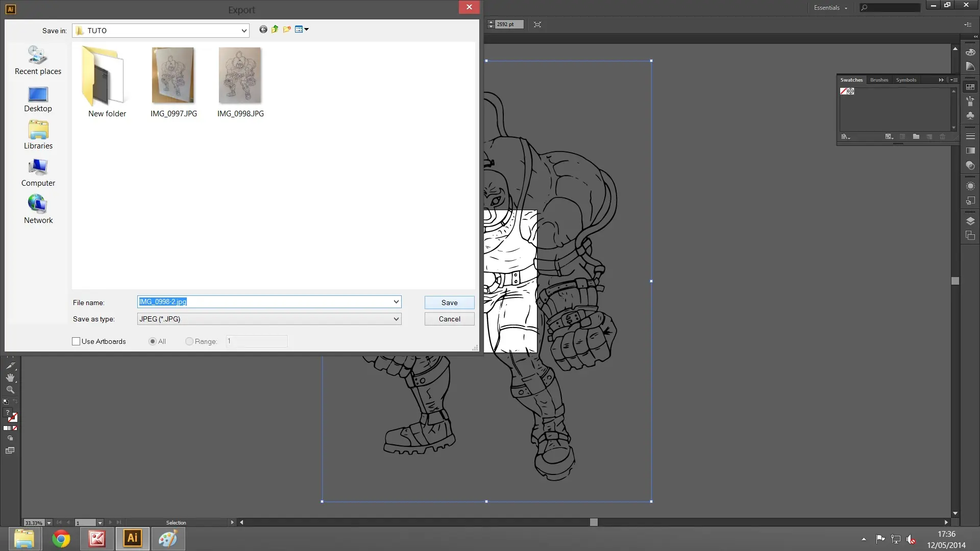Open the View Menu icon in Export dialog
This screenshot has height=551, width=980.
coord(302,30)
